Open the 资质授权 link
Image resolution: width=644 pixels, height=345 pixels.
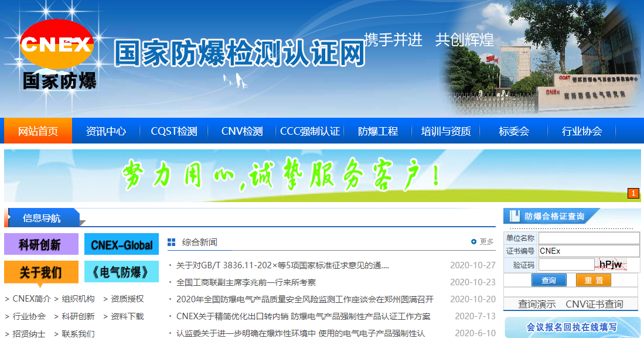[x=127, y=299]
